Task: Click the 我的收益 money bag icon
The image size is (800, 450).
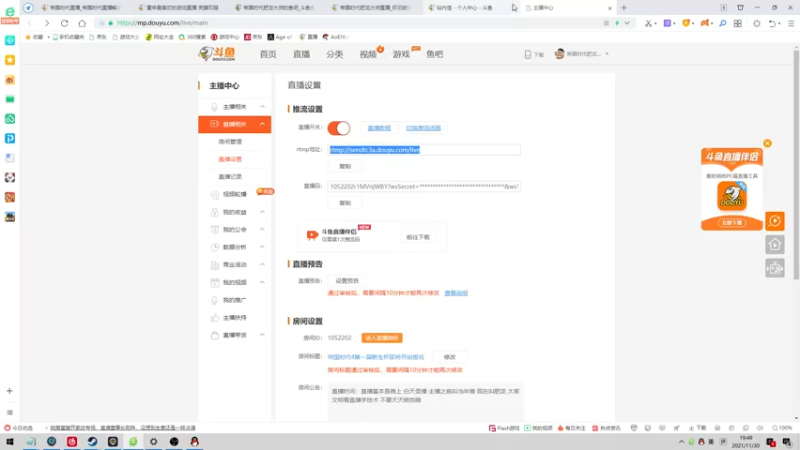Action: [215, 212]
